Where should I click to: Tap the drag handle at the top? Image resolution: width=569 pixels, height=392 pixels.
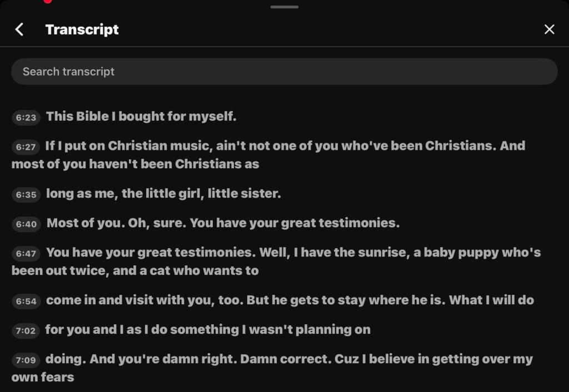click(x=284, y=7)
